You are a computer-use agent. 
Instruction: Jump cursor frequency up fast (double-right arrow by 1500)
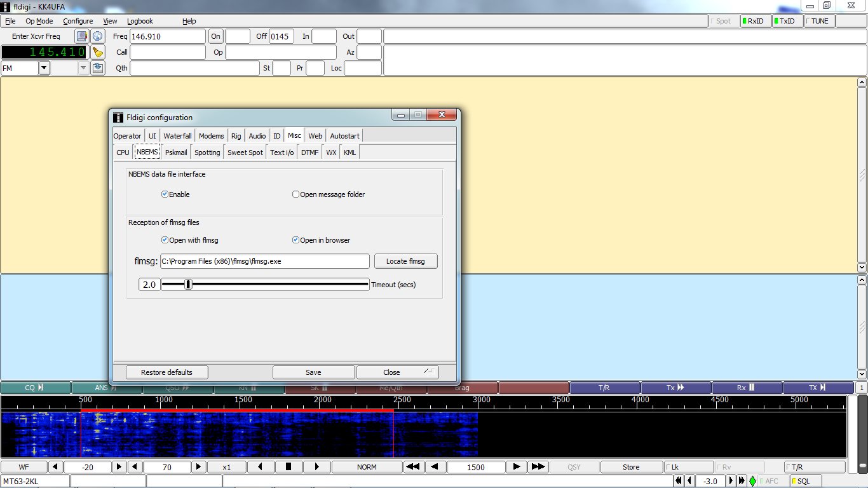pyautogui.click(x=538, y=466)
